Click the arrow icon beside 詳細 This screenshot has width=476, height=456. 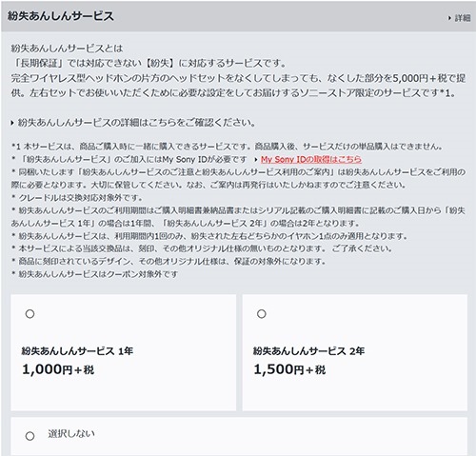tap(449, 18)
